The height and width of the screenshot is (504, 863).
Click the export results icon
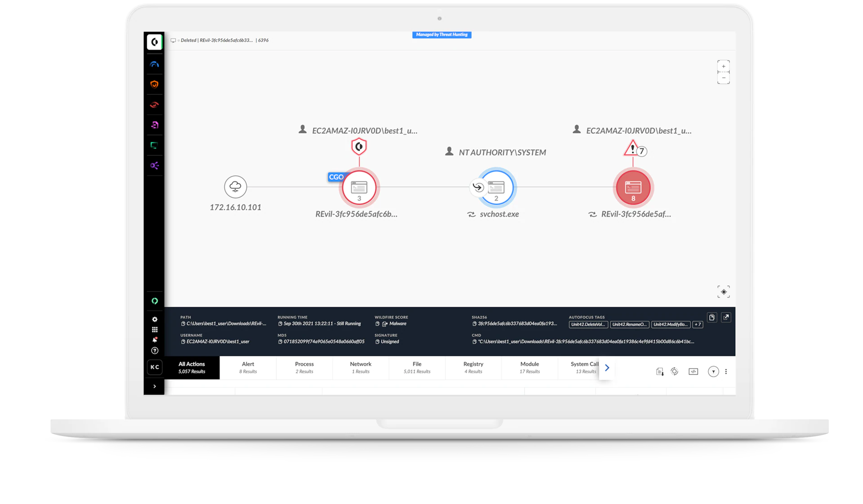(x=660, y=371)
